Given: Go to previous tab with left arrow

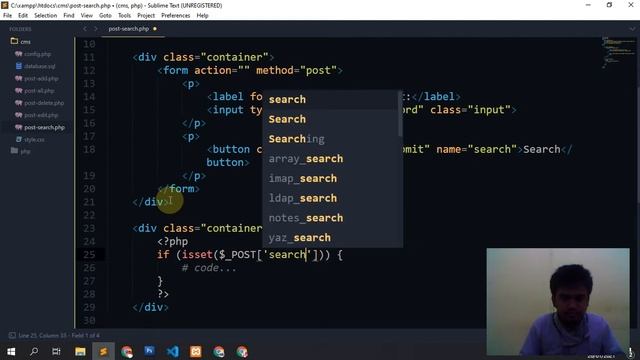Looking at the screenshot, I should [x=85, y=29].
